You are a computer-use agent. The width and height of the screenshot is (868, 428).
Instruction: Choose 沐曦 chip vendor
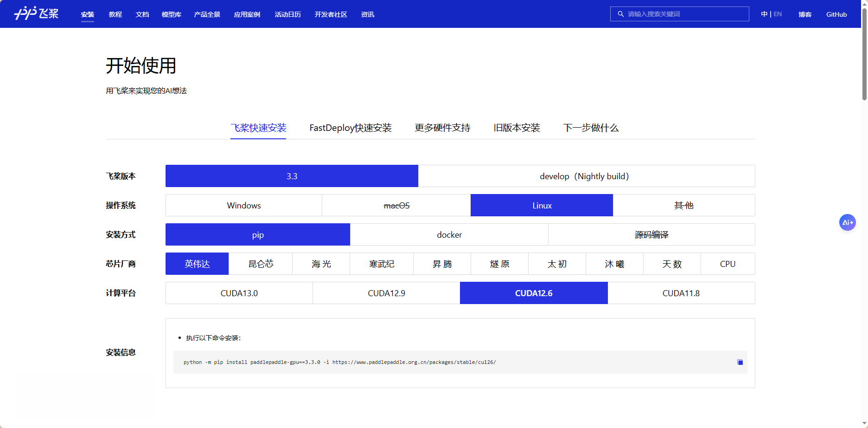pos(615,264)
